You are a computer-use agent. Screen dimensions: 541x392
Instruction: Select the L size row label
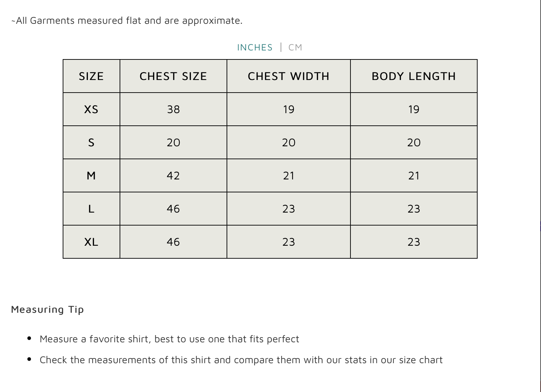pos(91,209)
